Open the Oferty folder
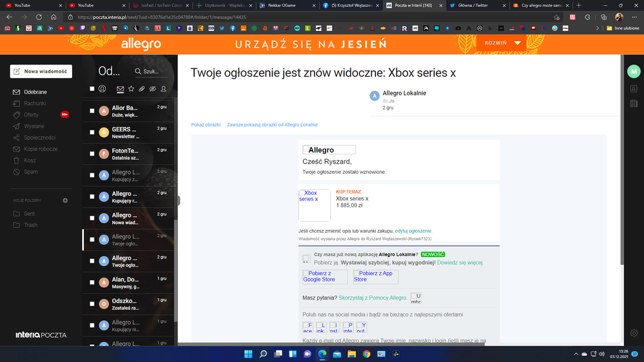Screen dimensions: 644x362 pos(31,115)
